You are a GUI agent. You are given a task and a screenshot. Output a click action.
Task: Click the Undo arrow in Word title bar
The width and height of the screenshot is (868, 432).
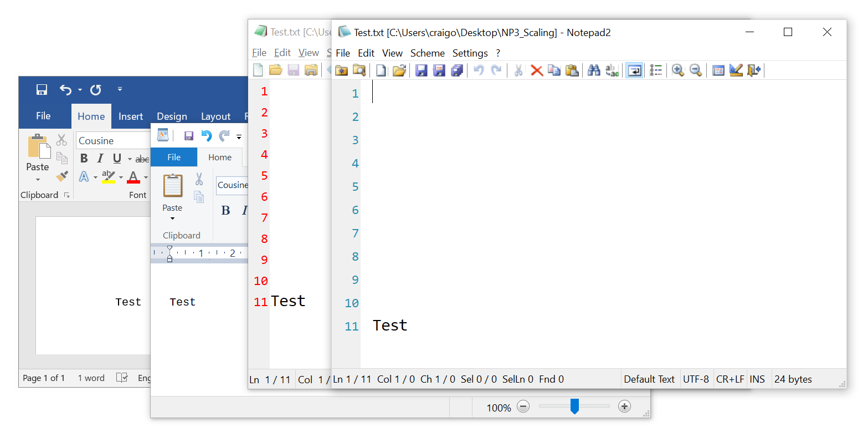point(65,89)
